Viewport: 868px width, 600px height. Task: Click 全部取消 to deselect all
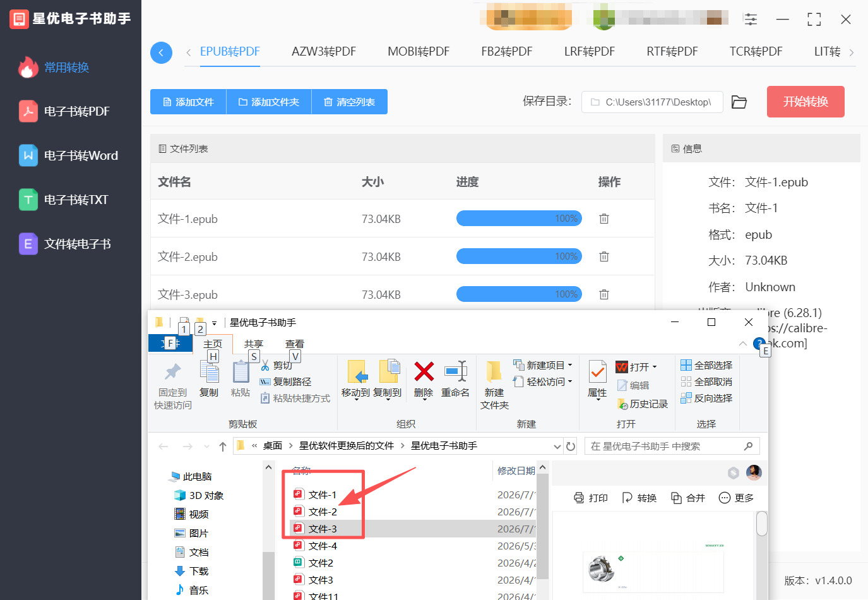coord(706,381)
